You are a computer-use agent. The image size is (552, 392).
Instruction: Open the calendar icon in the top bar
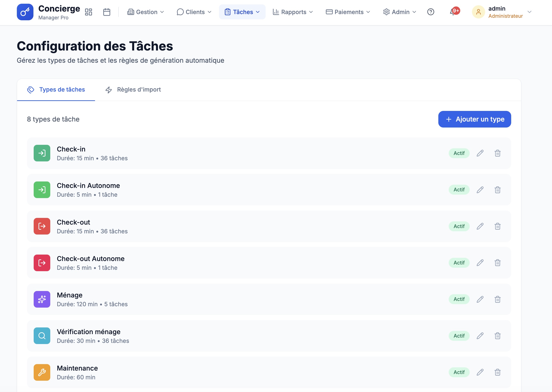click(x=107, y=12)
